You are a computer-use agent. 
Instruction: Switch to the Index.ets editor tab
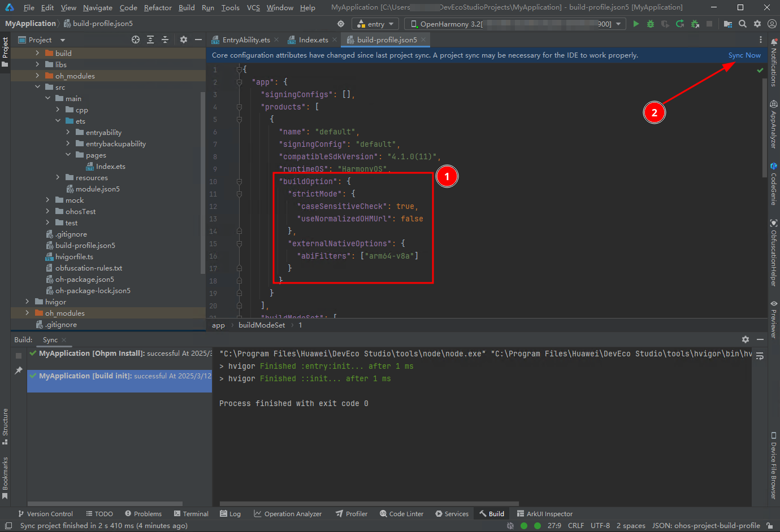point(313,40)
